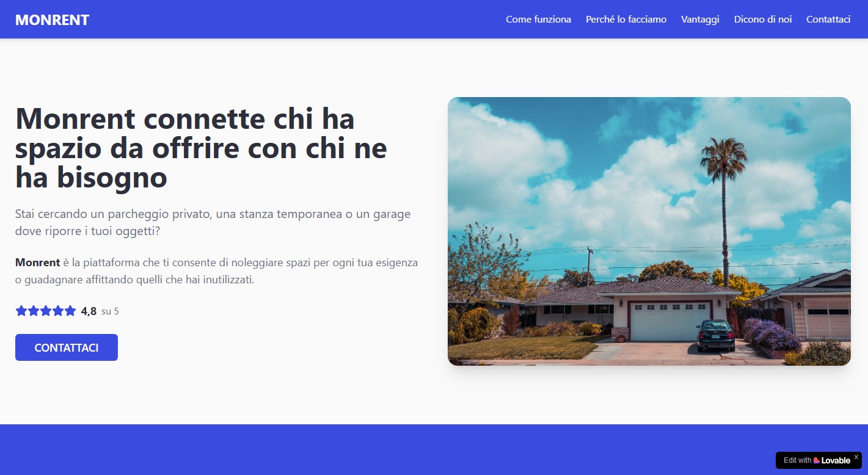
Task: Click the last star in the rating row
Action: [71, 310]
